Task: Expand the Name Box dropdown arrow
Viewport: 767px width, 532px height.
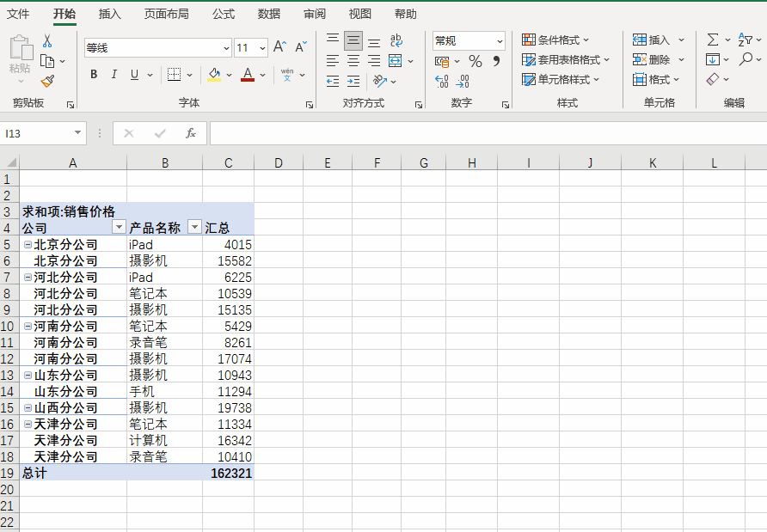Action: click(x=77, y=132)
